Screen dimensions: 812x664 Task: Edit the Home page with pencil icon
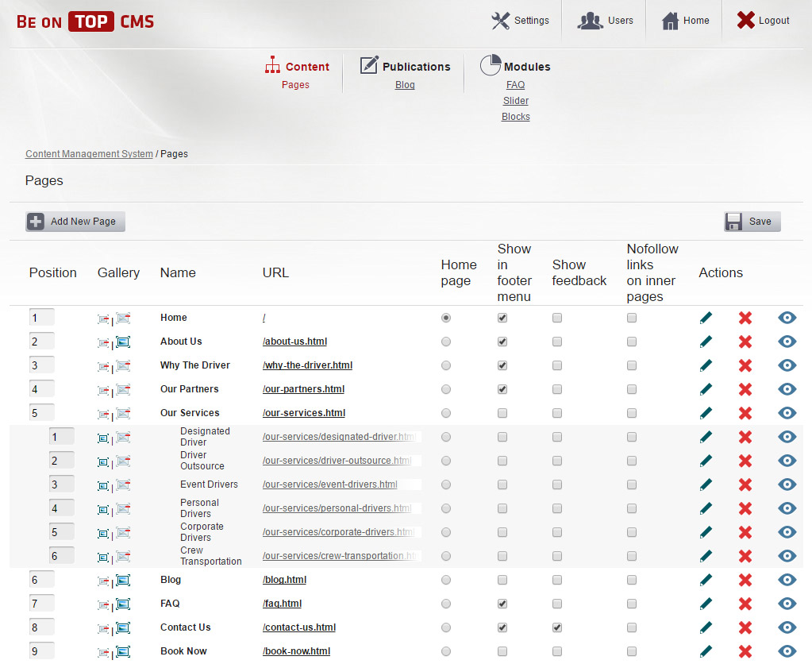point(706,318)
